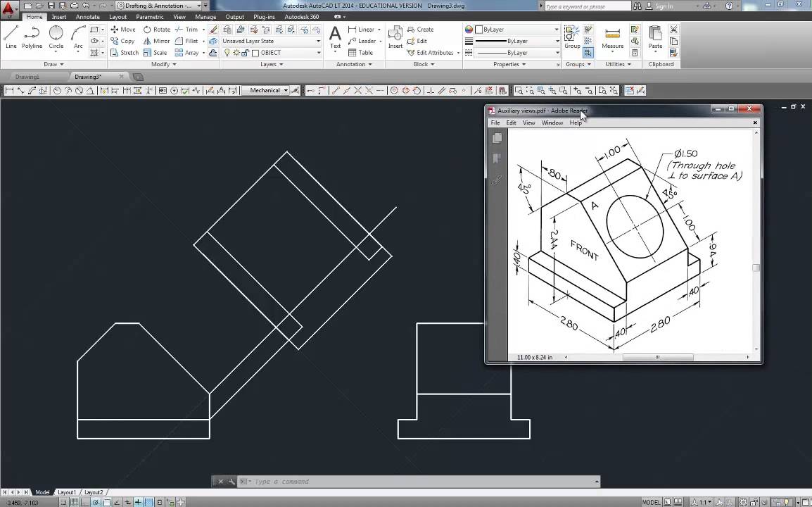This screenshot has height=507, width=812.
Task: Click the New Drawing tab button
Action: pyautogui.click(x=139, y=77)
